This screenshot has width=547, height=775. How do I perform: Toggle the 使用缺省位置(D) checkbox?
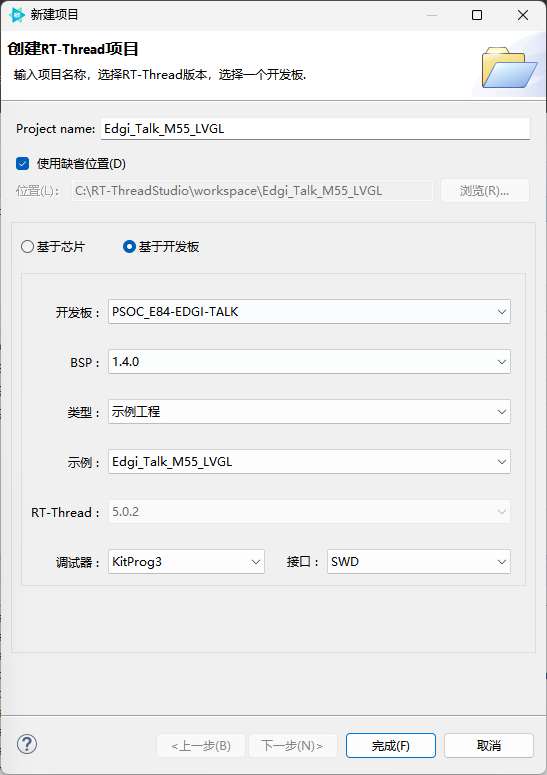23,164
